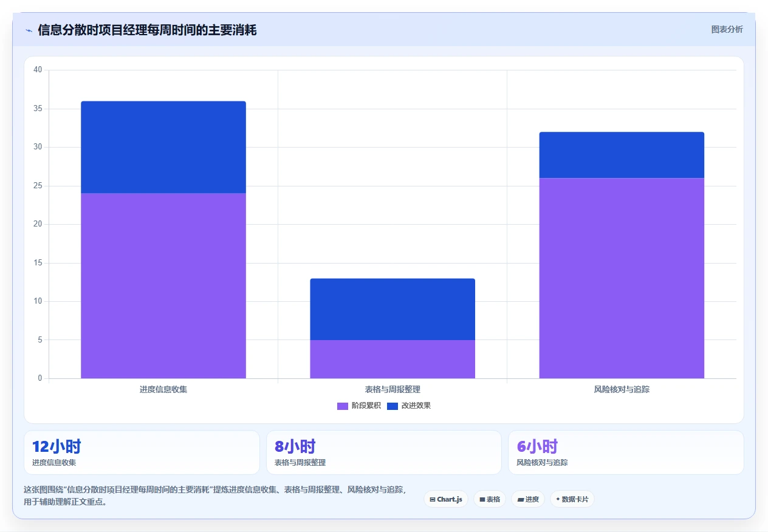This screenshot has width=768, height=532.
Task: Click the purple bar segment for 风险核对与追踪
Action: coord(622,278)
